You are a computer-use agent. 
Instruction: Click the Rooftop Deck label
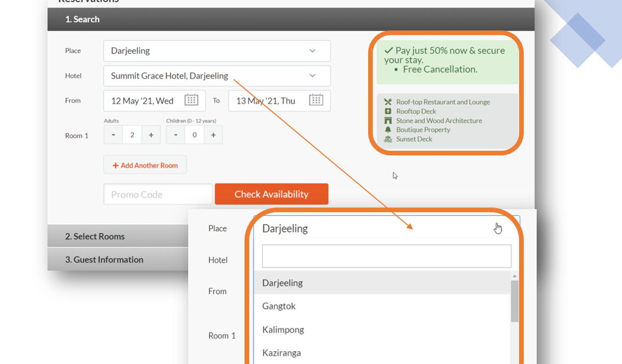pyautogui.click(x=416, y=111)
